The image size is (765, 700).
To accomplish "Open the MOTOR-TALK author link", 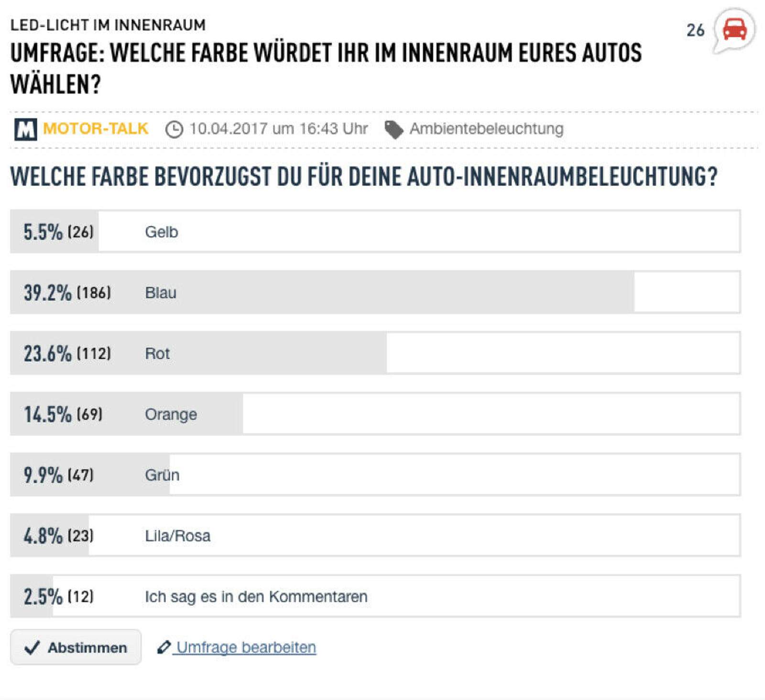I will click(96, 129).
